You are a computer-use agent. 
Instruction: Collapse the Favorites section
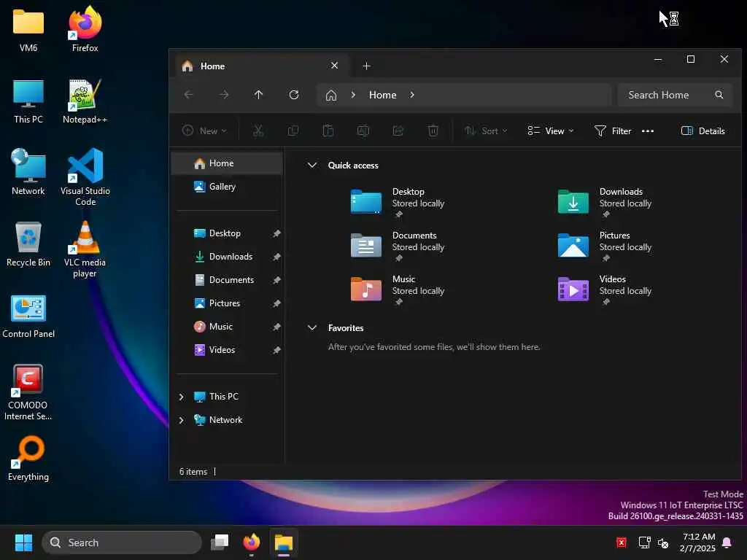312,327
